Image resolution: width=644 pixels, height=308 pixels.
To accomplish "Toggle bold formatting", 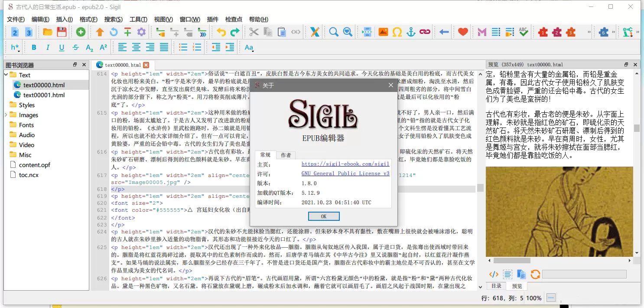I will pyautogui.click(x=34, y=47).
